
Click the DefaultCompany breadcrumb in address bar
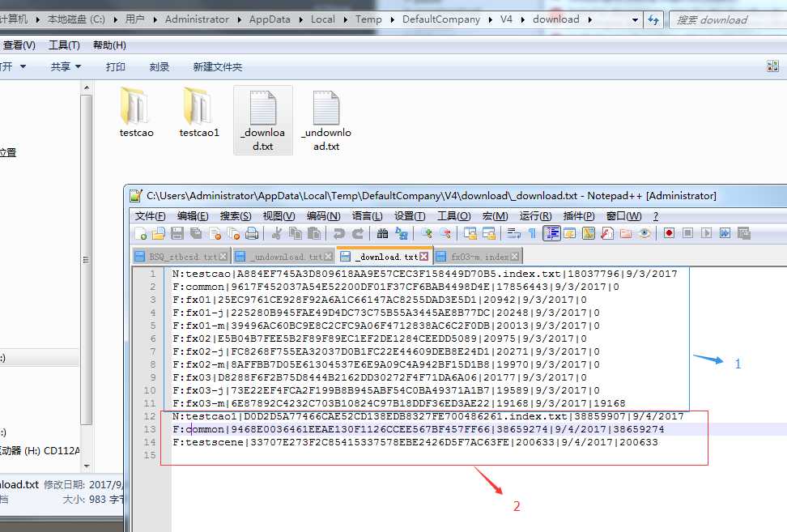(441, 19)
